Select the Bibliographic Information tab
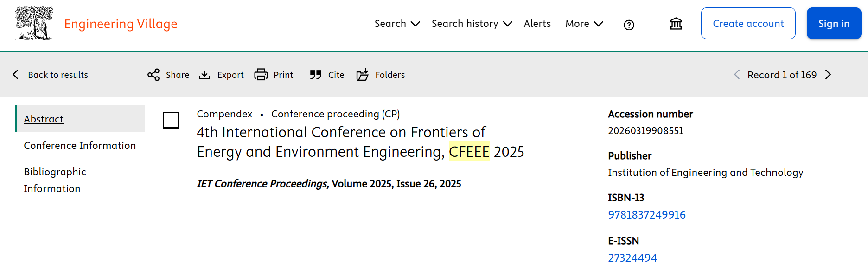This screenshot has height=277, width=868. pyautogui.click(x=55, y=180)
